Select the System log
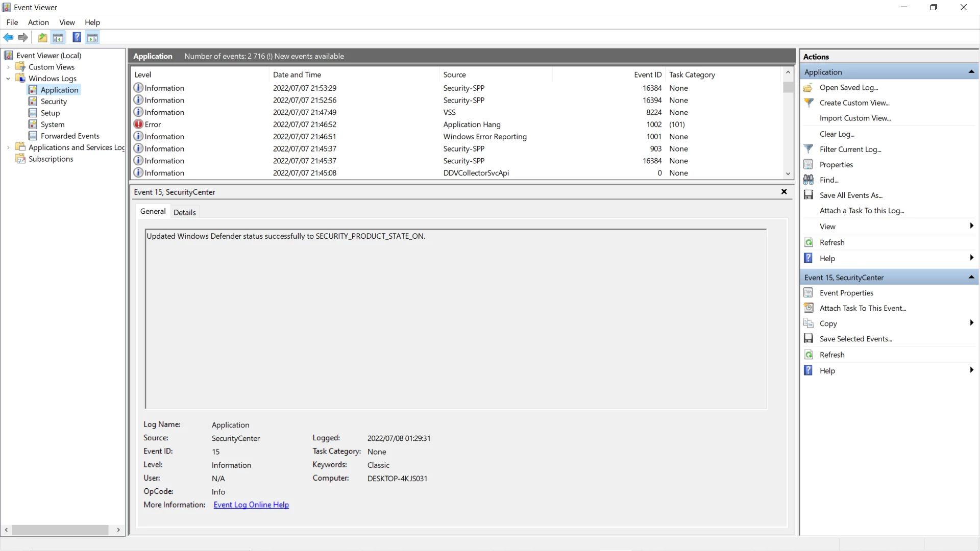980x551 pixels. click(53, 124)
